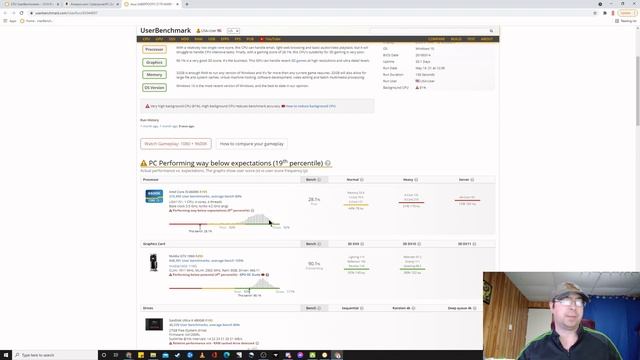Click the processor 28.1% bench score
640x360 pixels.
(x=314, y=200)
